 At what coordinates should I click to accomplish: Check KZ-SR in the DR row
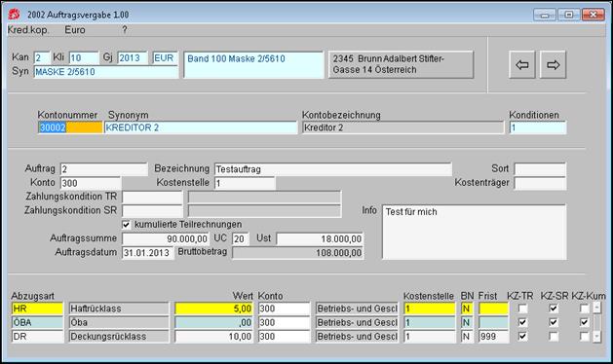coord(554,337)
